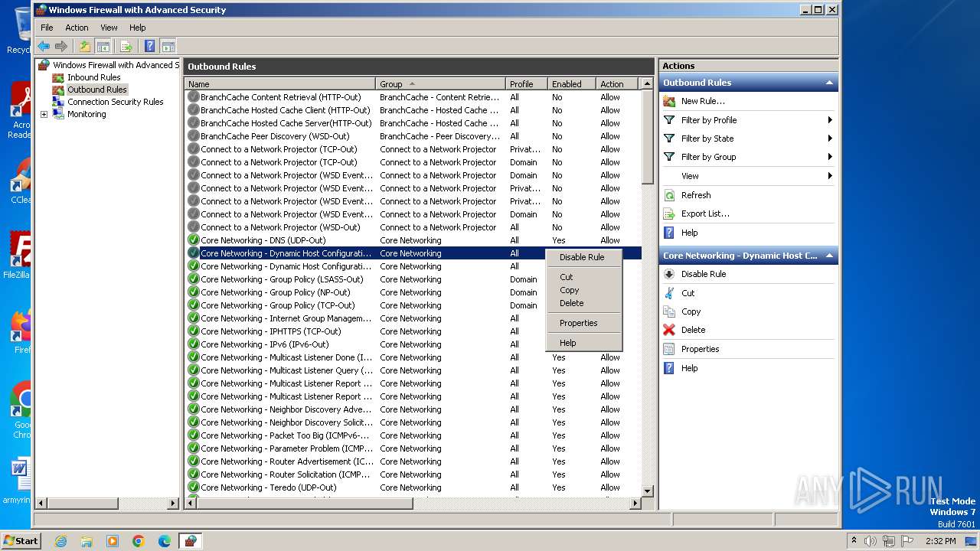Screen dimensions: 980x551
Task: Sort rules by the Action column header
Action: click(616, 84)
